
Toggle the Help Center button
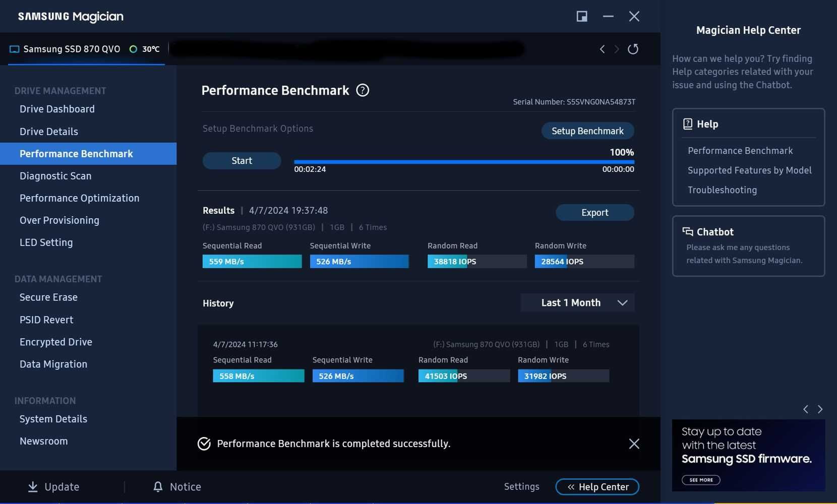coord(597,487)
